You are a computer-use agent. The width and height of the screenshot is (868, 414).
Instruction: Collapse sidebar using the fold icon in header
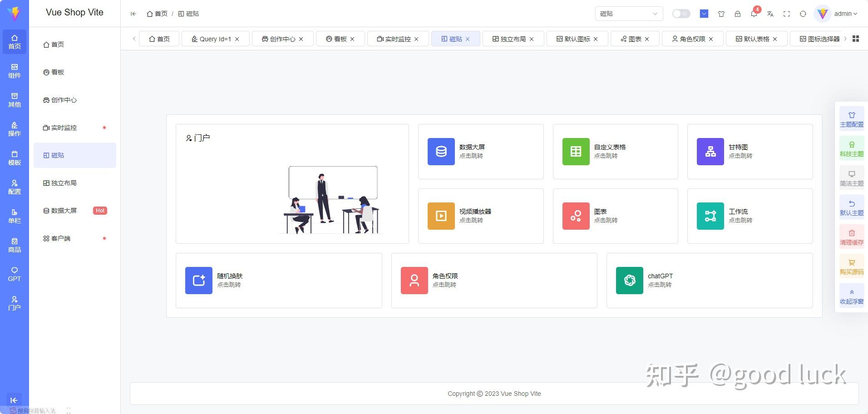[x=133, y=14]
